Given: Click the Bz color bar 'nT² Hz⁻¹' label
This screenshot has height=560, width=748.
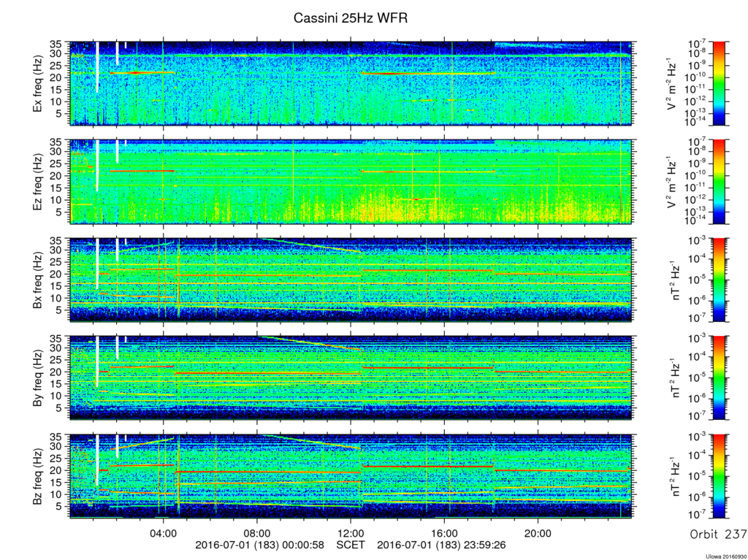Looking at the screenshot, I should [x=676, y=476].
